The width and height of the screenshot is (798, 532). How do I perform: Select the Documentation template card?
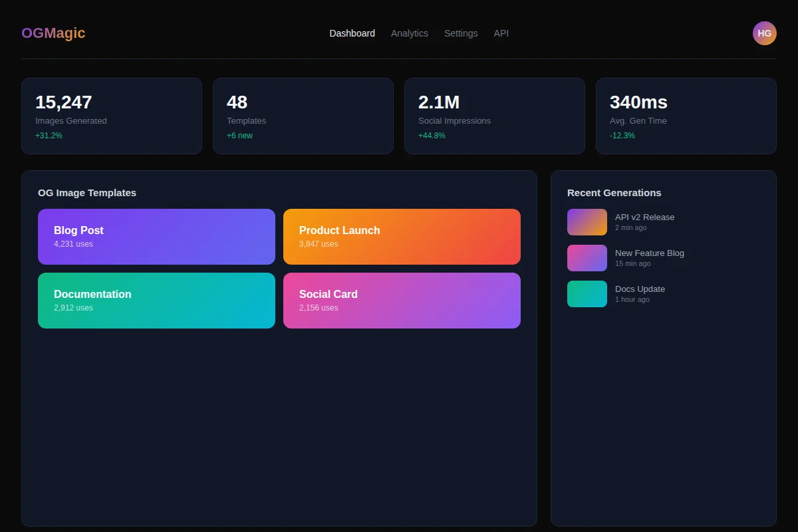[156, 301]
